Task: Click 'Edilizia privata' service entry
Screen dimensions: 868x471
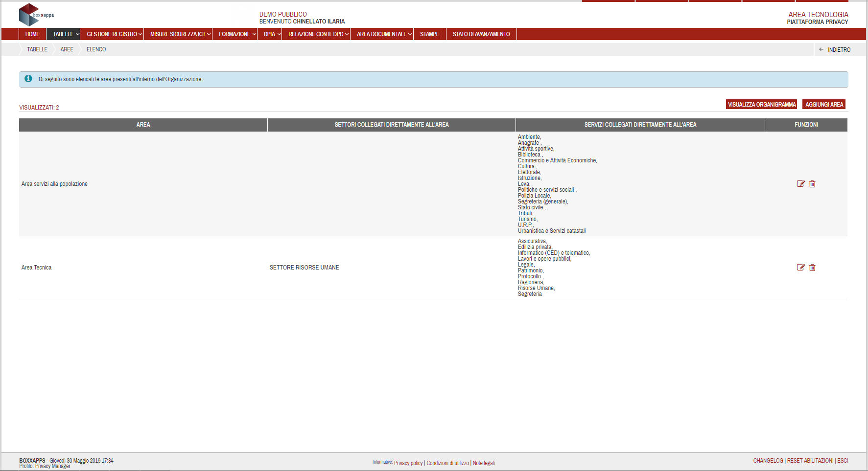Action: click(535, 247)
